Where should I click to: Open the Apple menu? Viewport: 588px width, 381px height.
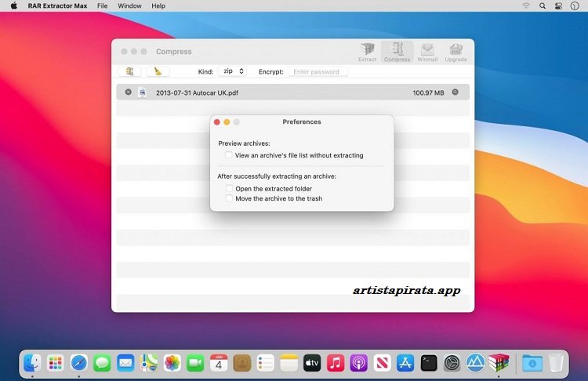click(x=14, y=5)
